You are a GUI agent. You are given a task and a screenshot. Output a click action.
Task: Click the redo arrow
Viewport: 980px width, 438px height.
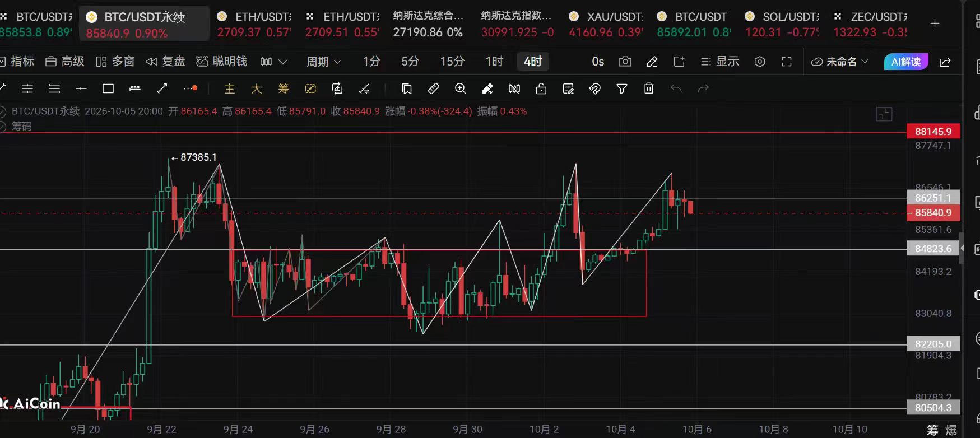(x=703, y=88)
